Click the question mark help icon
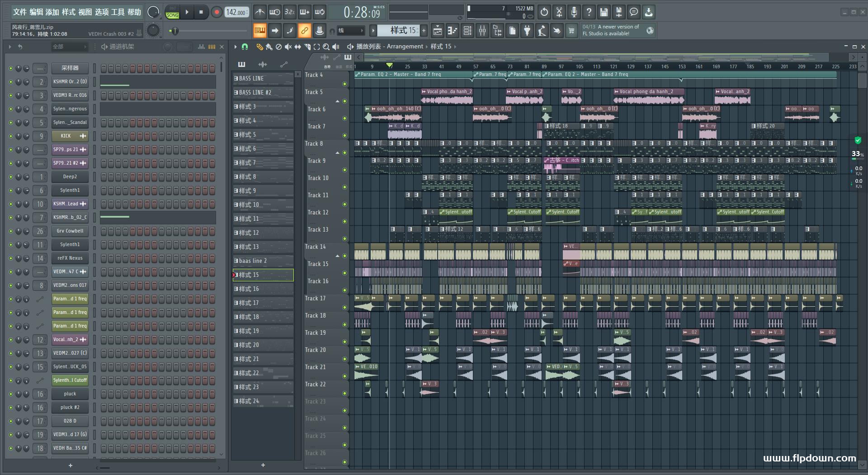The width and height of the screenshot is (868, 475). tap(589, 12)
